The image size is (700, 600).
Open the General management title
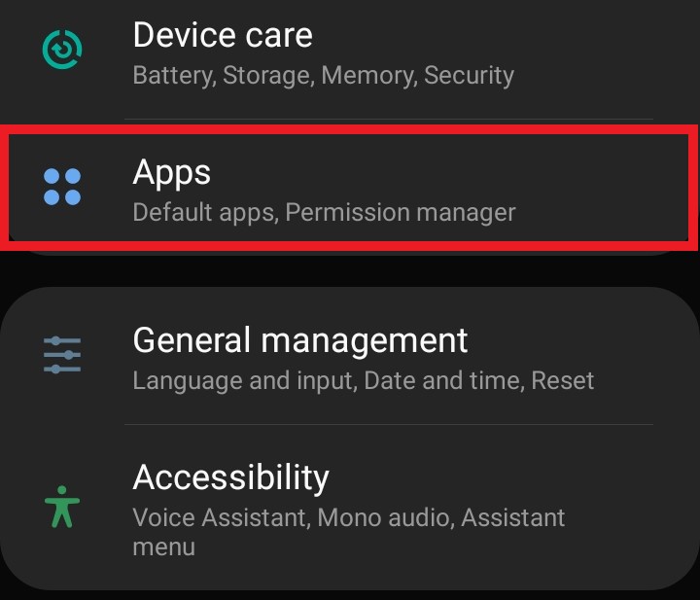pos(299,340)
